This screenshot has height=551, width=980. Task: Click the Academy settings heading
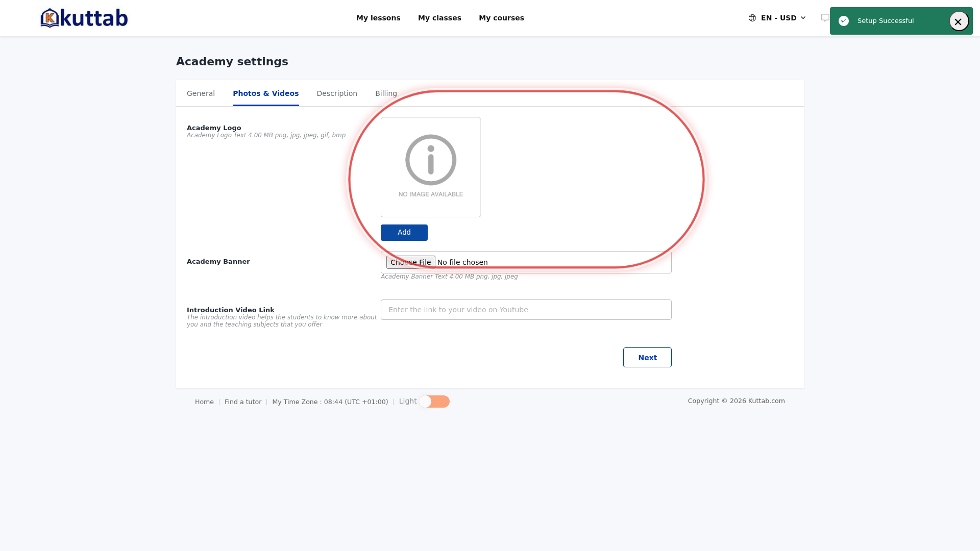pos(232,62)
